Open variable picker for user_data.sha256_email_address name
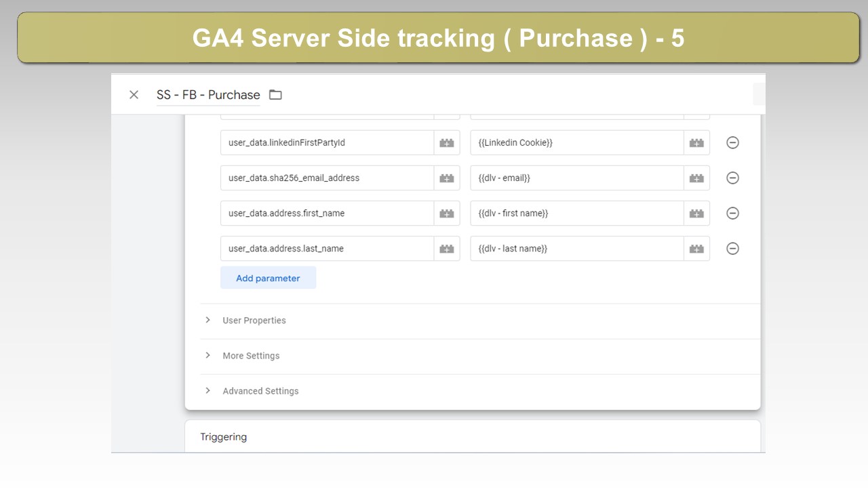 point(447,178)
